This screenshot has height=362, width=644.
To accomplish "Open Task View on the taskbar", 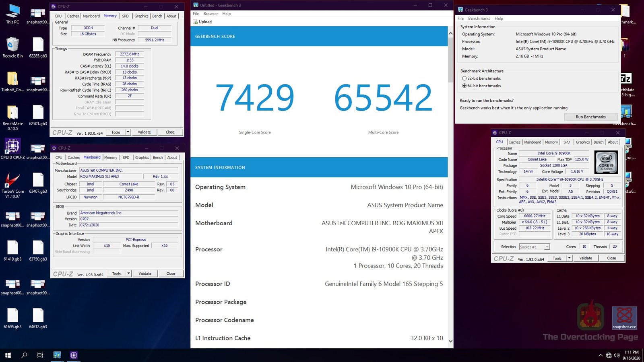I will tap(40, 355).
